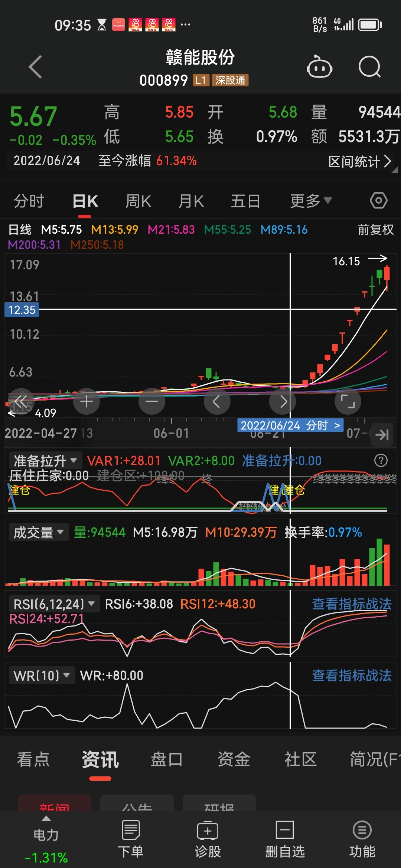This screenshot has width=401, height=868.
Task: Tap the 换手率:0.97% volume label
Action: click(x=323, y=532)
